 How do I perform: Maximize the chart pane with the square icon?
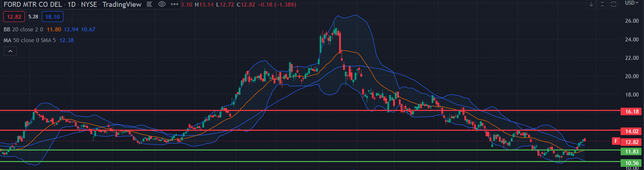click(x=614, y=5)
